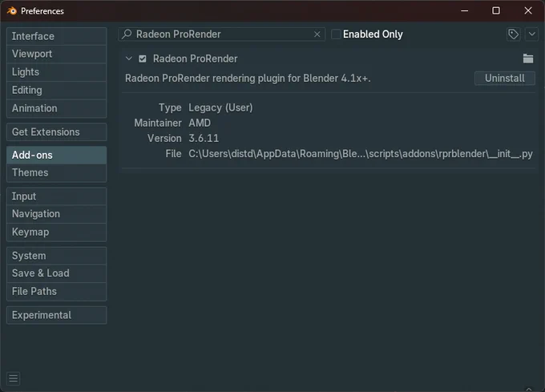Switch to Themes preferences
This screenshot has width=545, height=392.
tap(57, 172)
